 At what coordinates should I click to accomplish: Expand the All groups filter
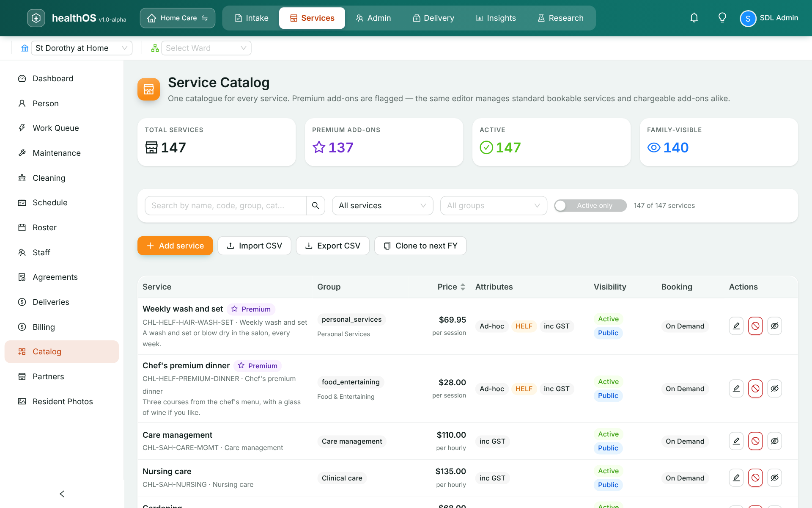coord(494,205)
